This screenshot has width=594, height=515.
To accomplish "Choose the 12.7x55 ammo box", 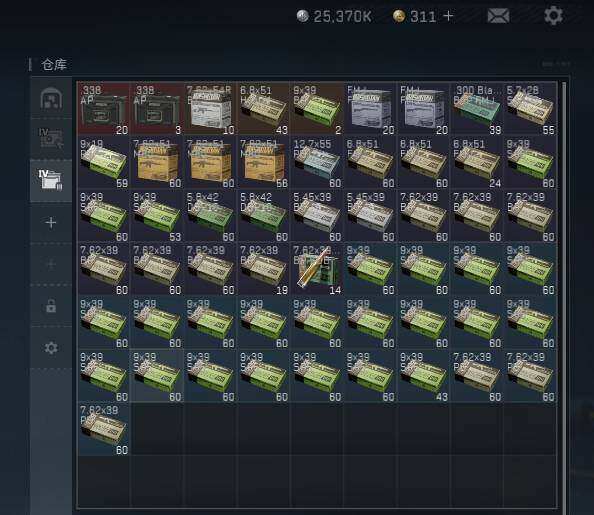I will [x=317, y=162].
